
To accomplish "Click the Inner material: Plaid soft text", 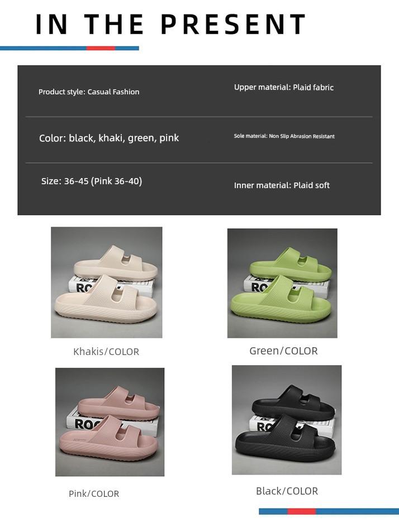I will (x=282, y=185).
